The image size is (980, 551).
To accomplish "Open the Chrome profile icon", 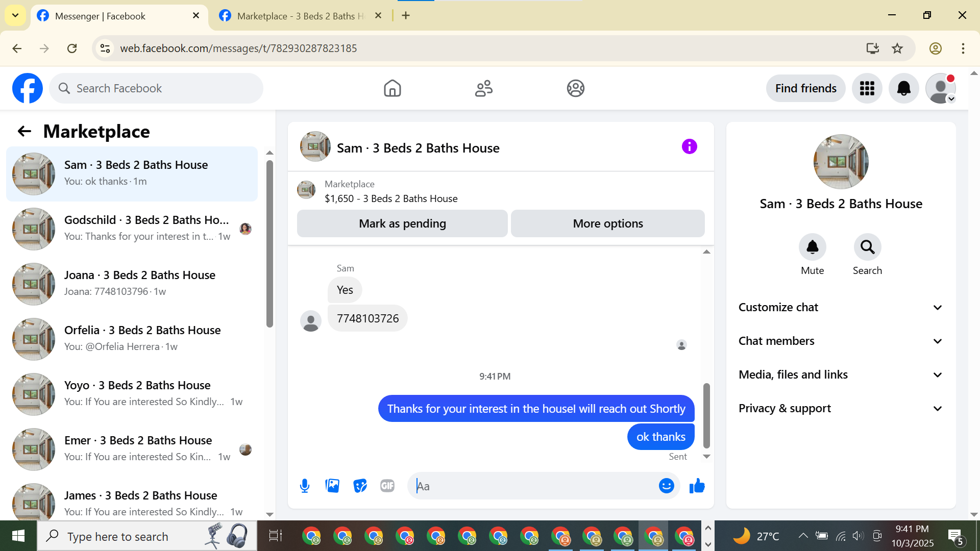I will coord(935,48).
